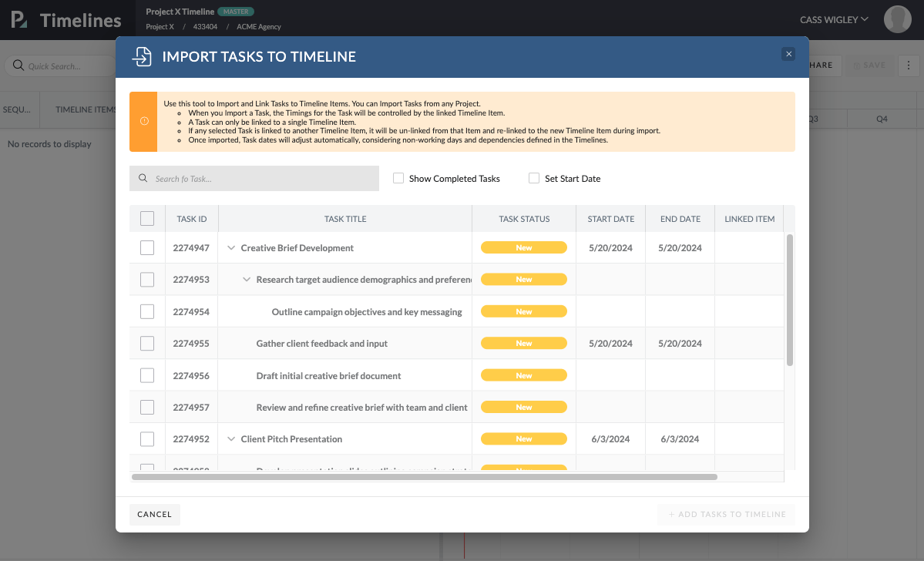Click start date 5/20/2024 of Creative Brief Development
Screen dimensions: 924x561
610,248
